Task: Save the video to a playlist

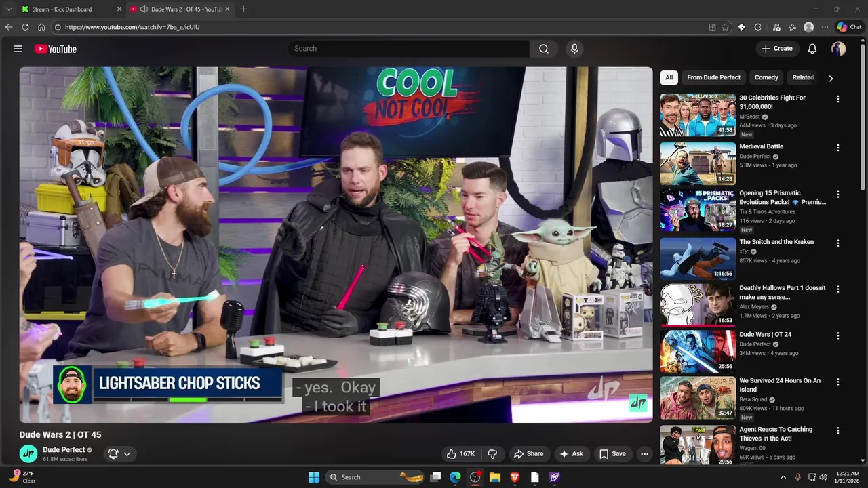Action: [612, 454]
